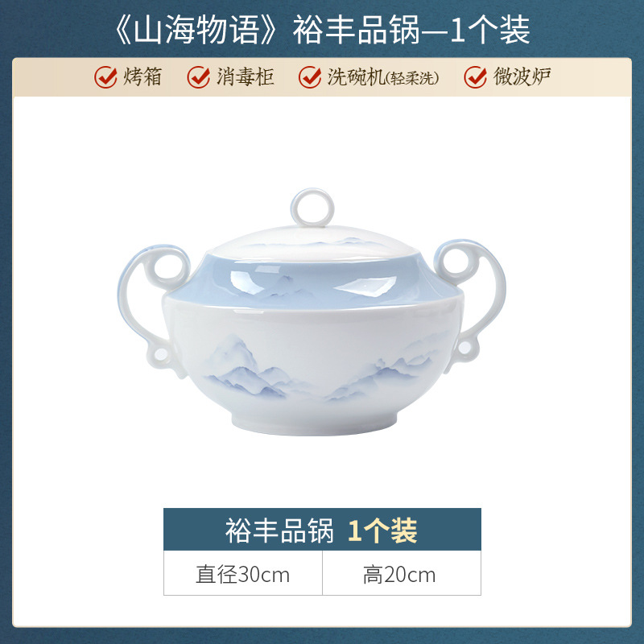Click the white pot lid dome
The height and width of the screenshot is (644, 644).
point(313,242)
